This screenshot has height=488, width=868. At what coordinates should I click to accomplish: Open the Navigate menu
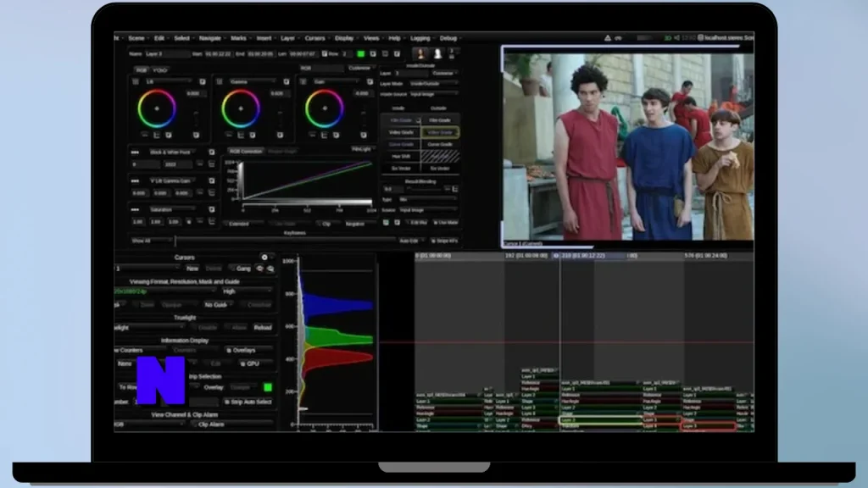tap(210, 38)
